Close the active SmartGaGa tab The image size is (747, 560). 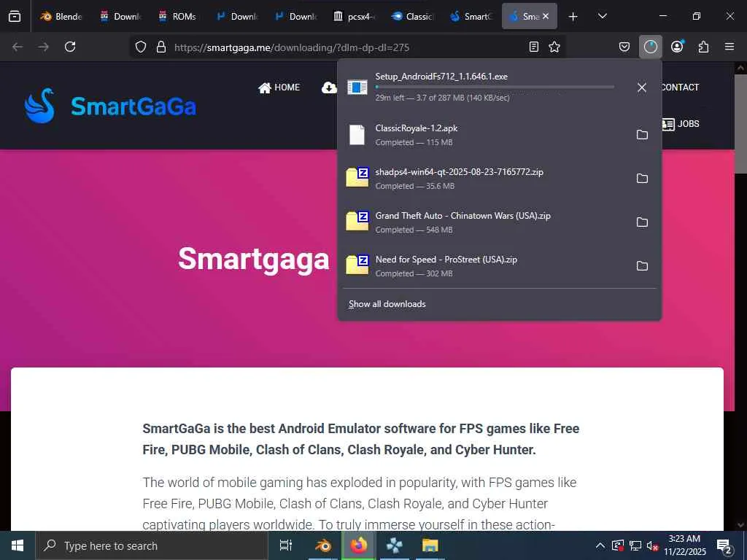click(x=546, y=16)
